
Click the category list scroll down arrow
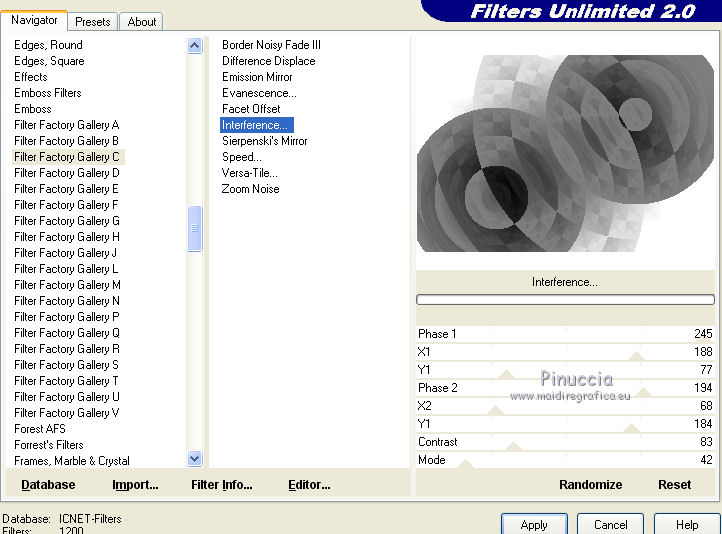tap(195, 459)
